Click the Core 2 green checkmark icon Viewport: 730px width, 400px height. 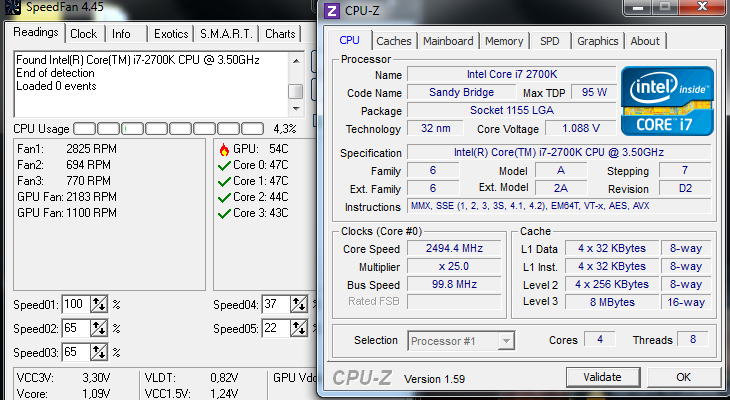pyautogui.click(x=224, y=197)
